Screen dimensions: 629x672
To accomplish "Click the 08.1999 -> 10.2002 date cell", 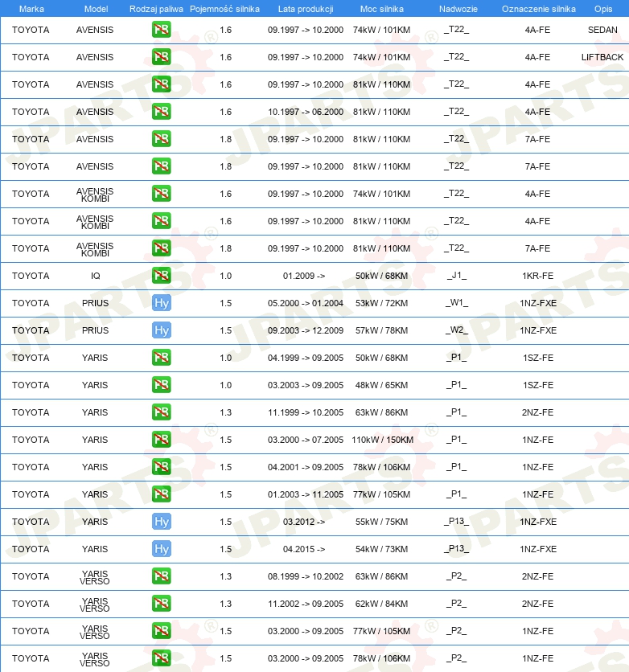I will coord(306,576).
